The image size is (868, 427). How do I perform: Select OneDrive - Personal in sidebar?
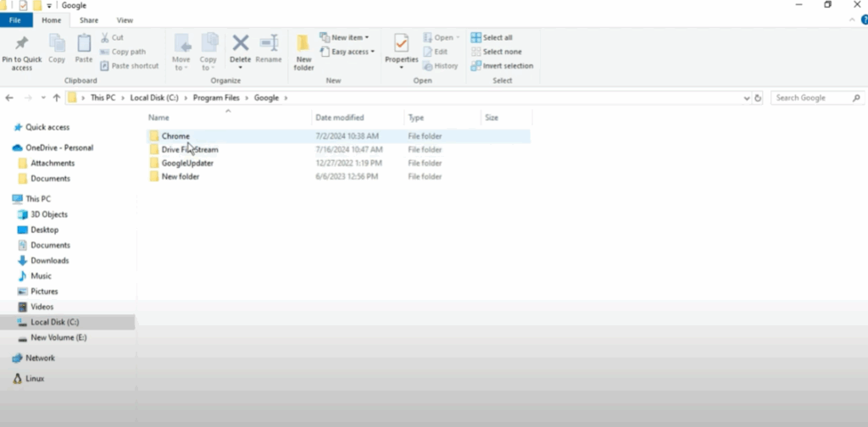coord(53,147)
